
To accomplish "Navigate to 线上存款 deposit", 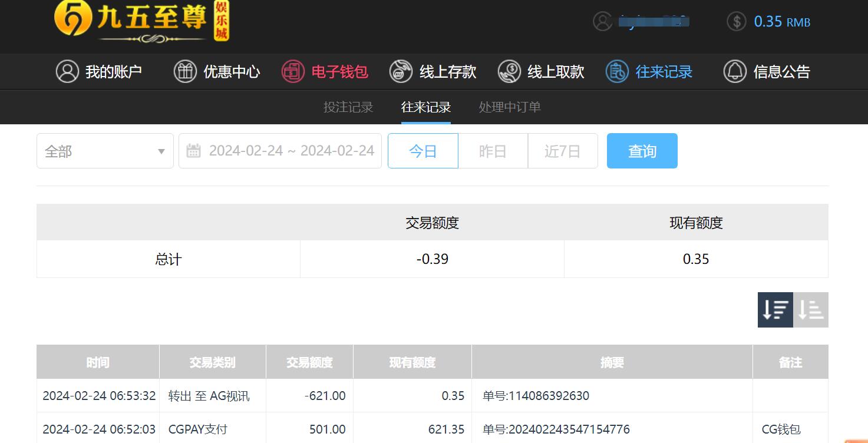I will pos(433,72).
